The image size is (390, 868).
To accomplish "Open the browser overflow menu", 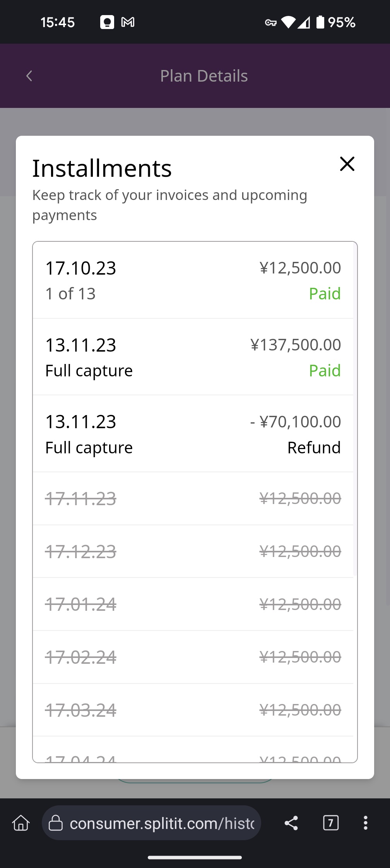I will point(365,823).
